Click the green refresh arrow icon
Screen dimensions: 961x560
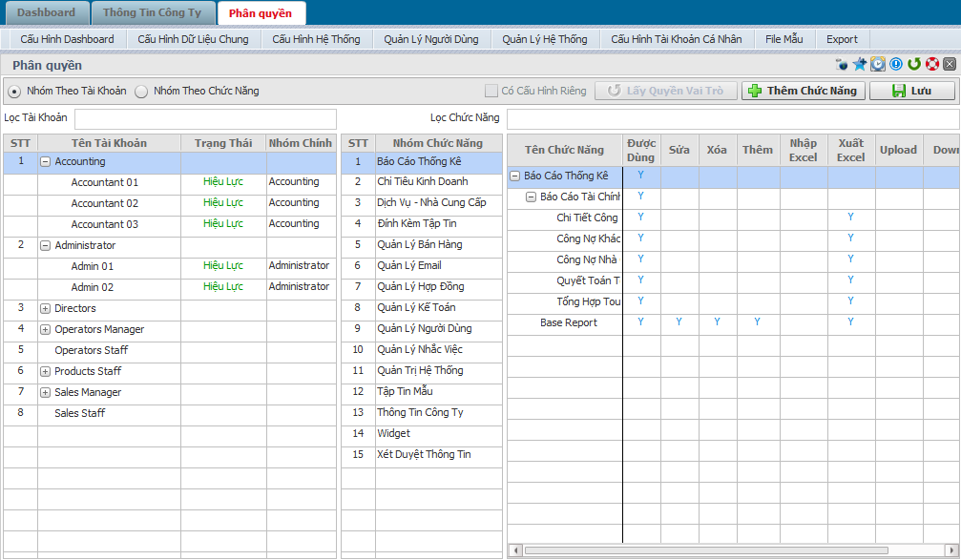(x=914, y=65)
